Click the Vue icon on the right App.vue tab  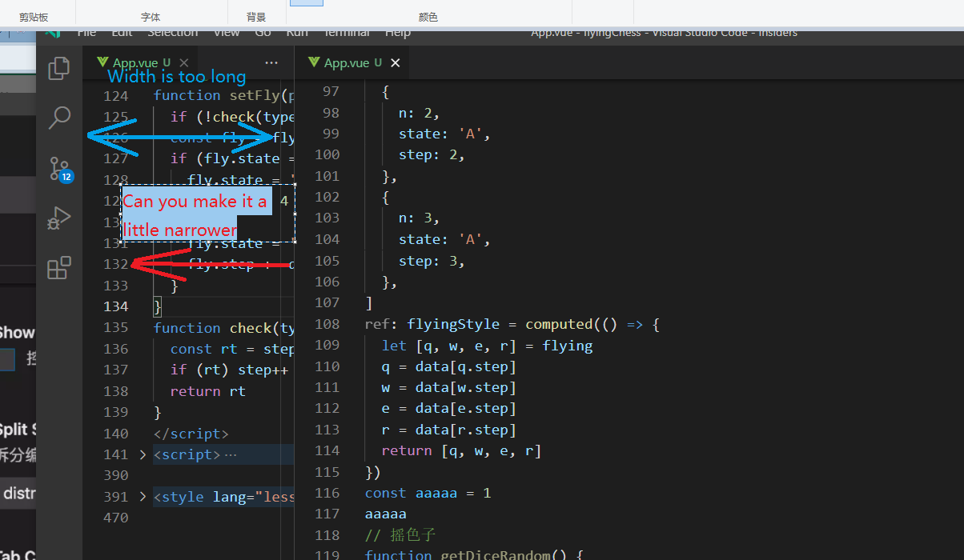[x=313, y=62]
